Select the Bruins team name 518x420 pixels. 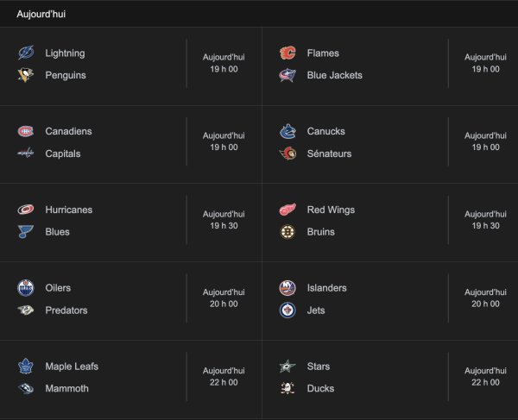(321, 232)
